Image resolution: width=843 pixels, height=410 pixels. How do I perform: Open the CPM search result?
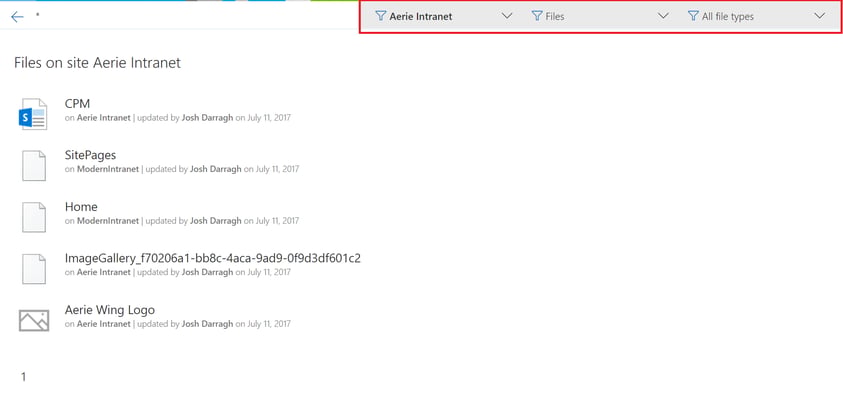[77, 103]
